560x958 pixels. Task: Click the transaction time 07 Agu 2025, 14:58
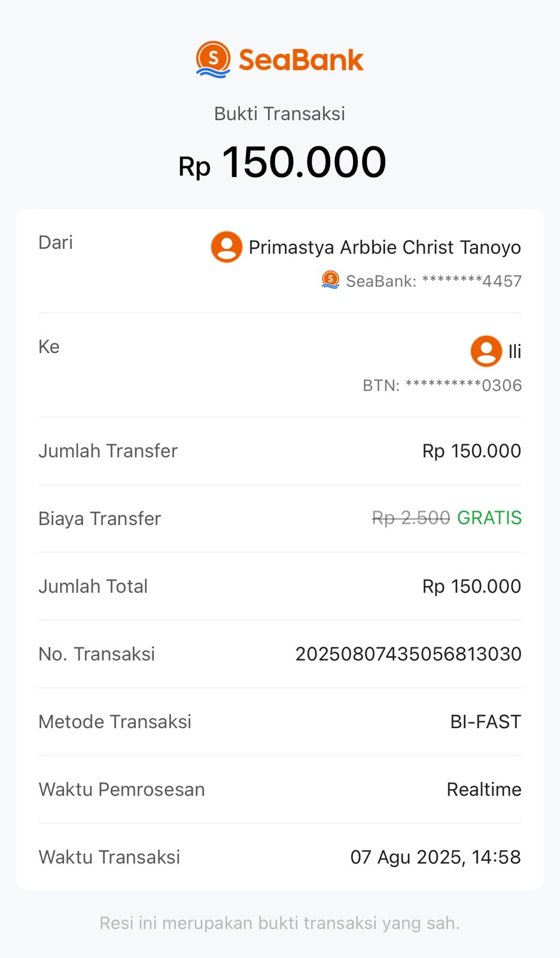tap(436, 857)
